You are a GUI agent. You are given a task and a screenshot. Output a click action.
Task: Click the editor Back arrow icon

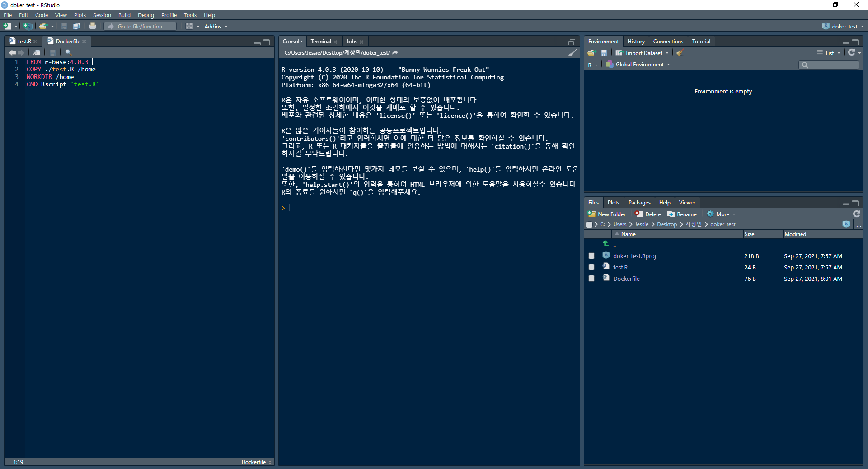pos(12,53)
